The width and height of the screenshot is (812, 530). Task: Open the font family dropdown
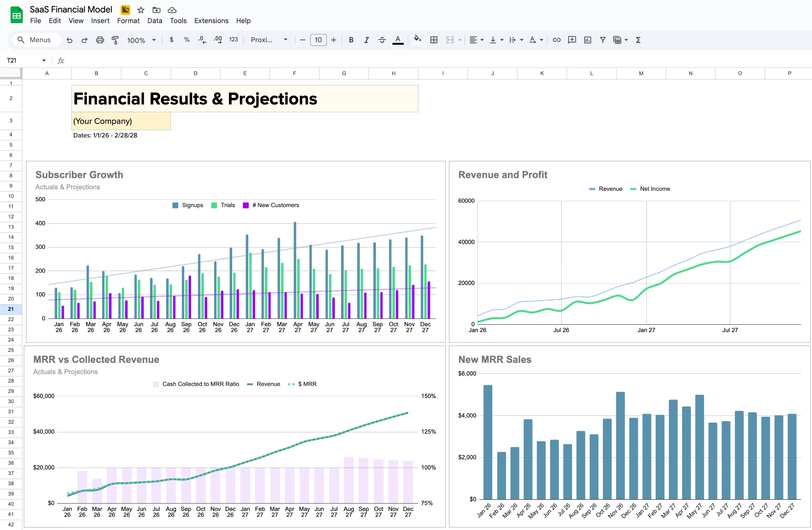pos(269,40)
